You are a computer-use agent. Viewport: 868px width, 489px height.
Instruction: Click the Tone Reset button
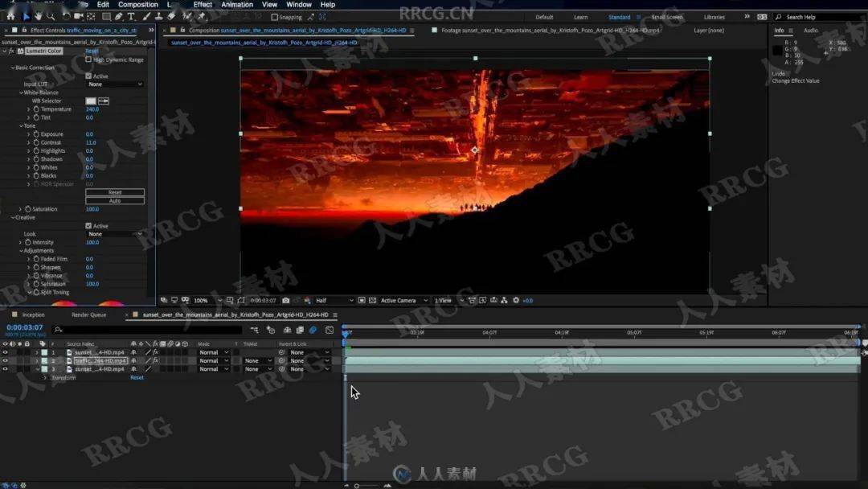point(115,192)
